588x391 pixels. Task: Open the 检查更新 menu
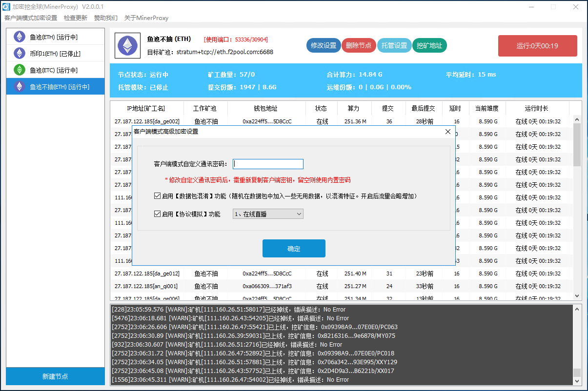click(76, 18)
